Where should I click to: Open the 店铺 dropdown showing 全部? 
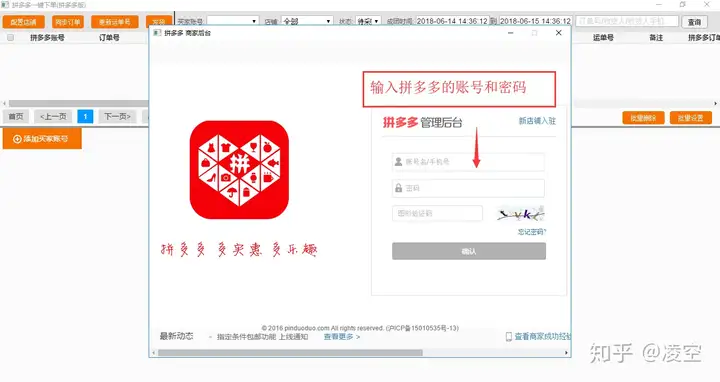tap(307, 21)
